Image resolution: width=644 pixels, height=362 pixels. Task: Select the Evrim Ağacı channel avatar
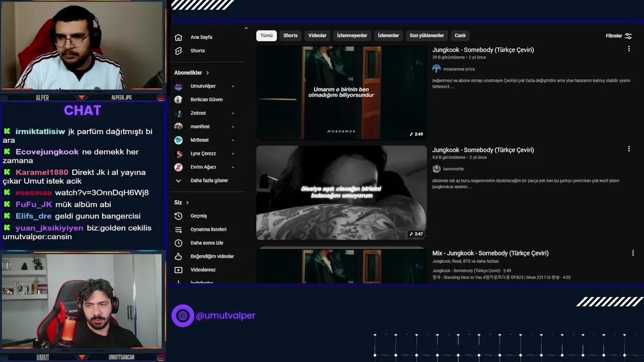pyautogui.click(x=178, y=167)
